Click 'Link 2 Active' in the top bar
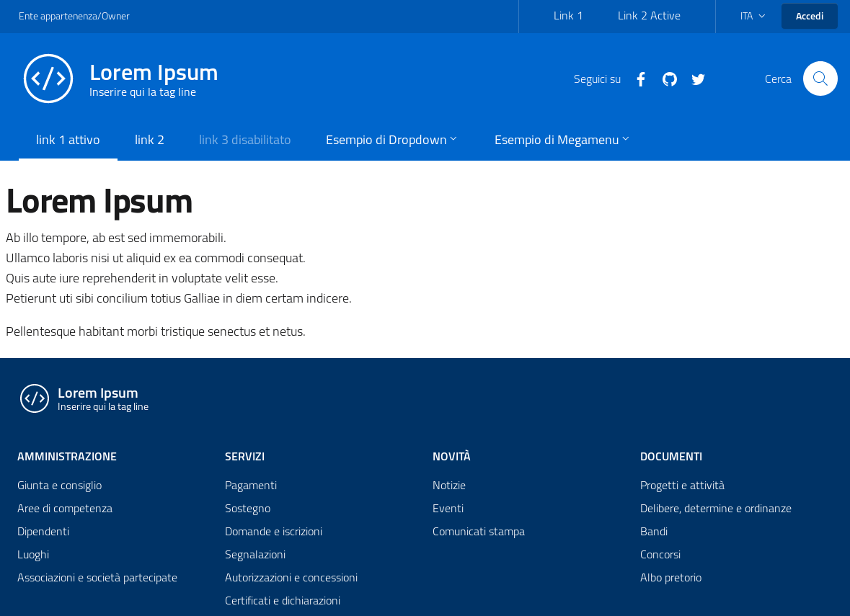 649,16
